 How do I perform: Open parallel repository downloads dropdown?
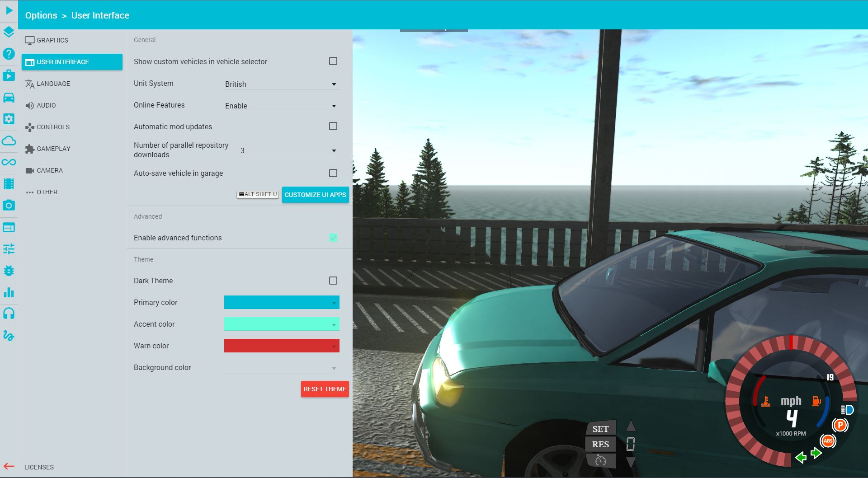click(289, 150)
